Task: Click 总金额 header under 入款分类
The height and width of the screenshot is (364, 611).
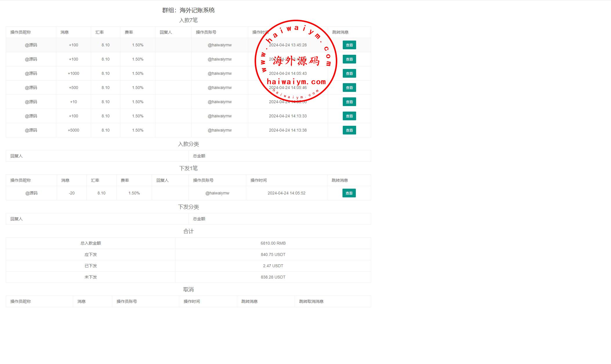Action: (199, 156)
